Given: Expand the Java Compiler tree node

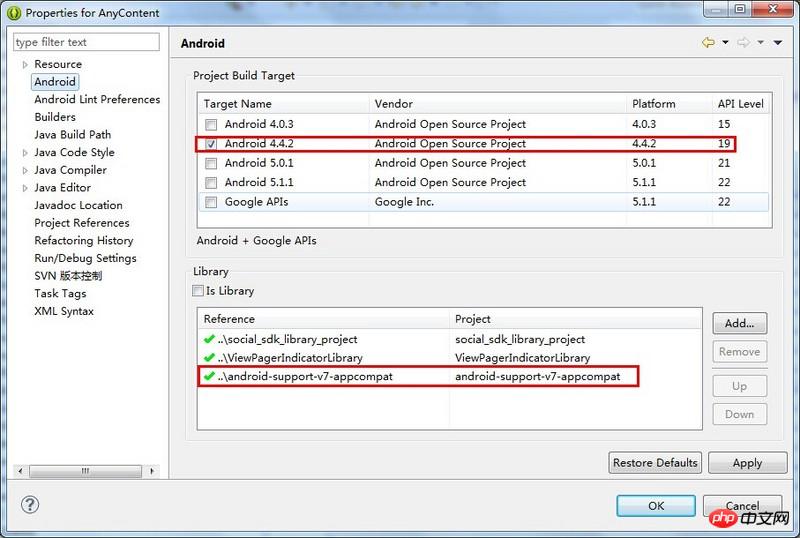Looking at the screenshot, I should pos(25,170).
